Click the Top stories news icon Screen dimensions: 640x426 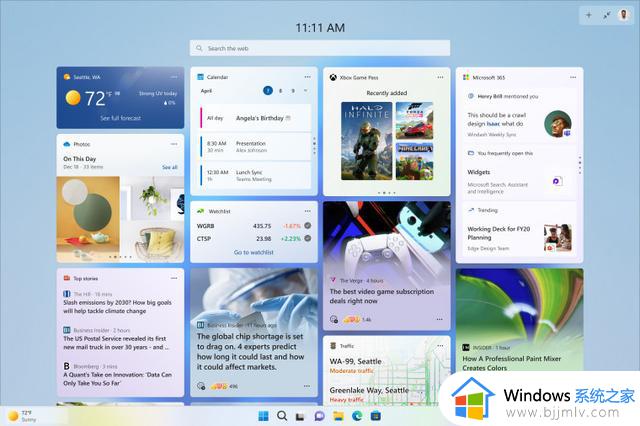pyautogui.click(x=67, y=278)
